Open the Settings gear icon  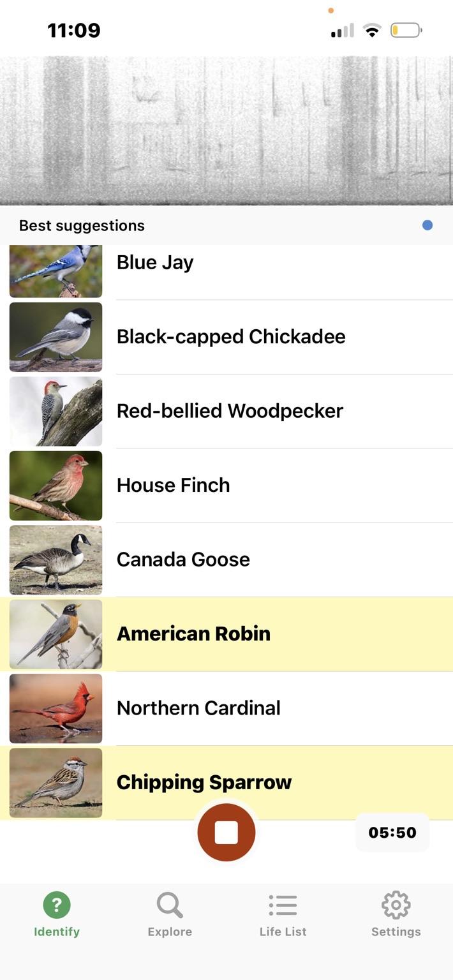(395, 904)
